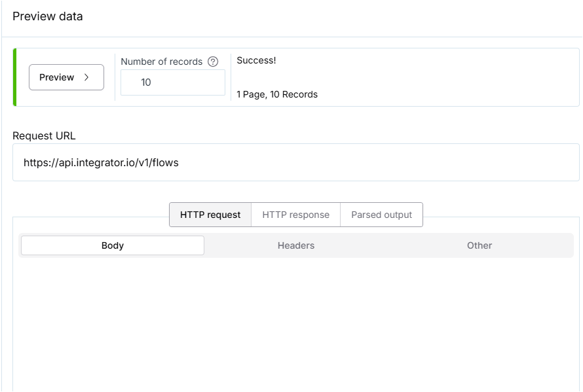This screenshot has width=583, height=392.
Task: Show the Parsed output tab
Action: click(381, 215)
